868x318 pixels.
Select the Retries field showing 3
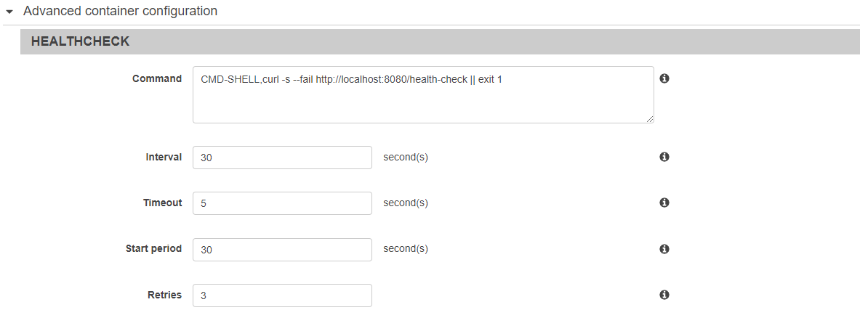tap(282, 295)
